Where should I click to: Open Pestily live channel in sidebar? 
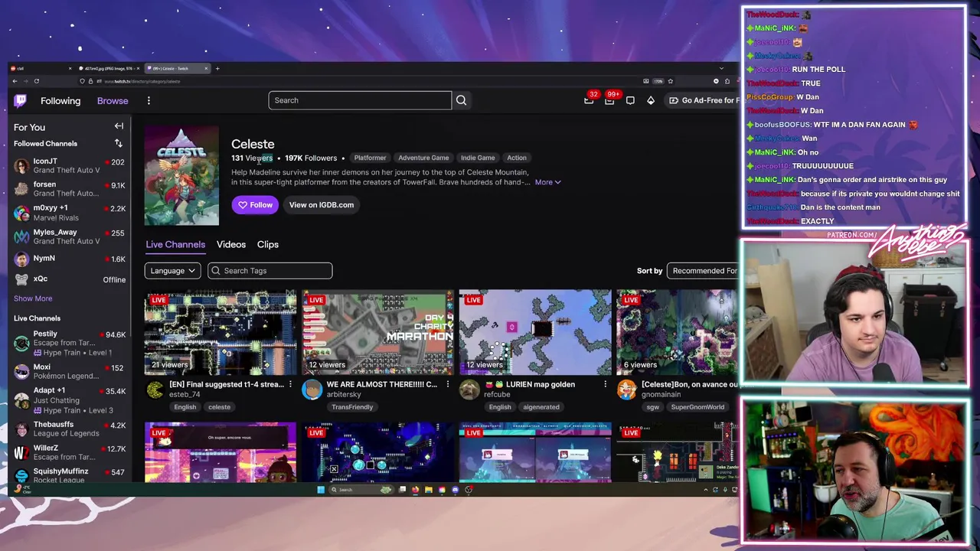coord(69,343)
